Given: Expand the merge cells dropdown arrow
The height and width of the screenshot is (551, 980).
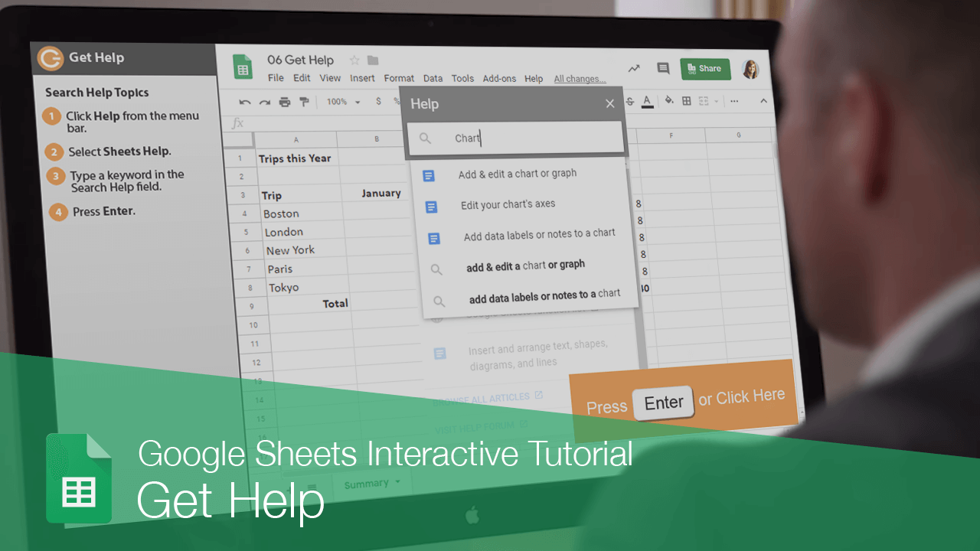Looking at the screenshot, I should point(714,102).
